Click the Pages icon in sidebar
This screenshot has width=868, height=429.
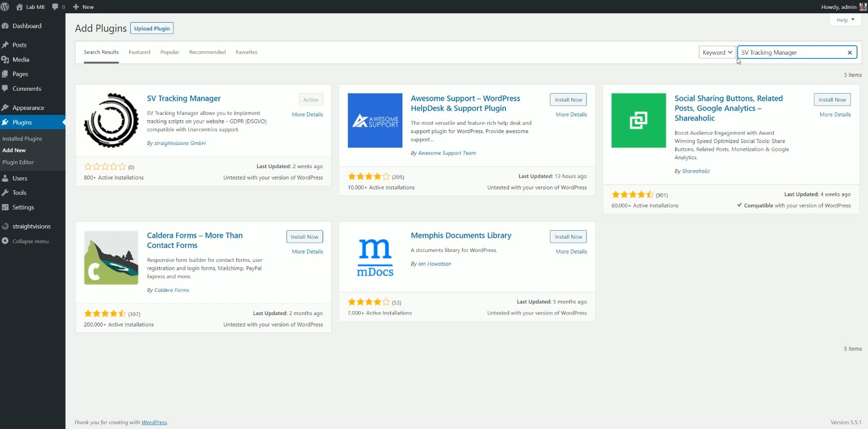pos(5,74)
